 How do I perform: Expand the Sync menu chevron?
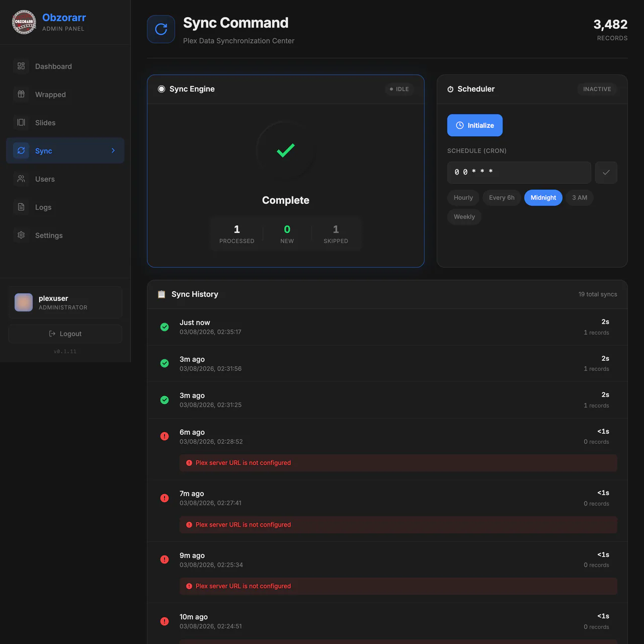pos(113,150)
